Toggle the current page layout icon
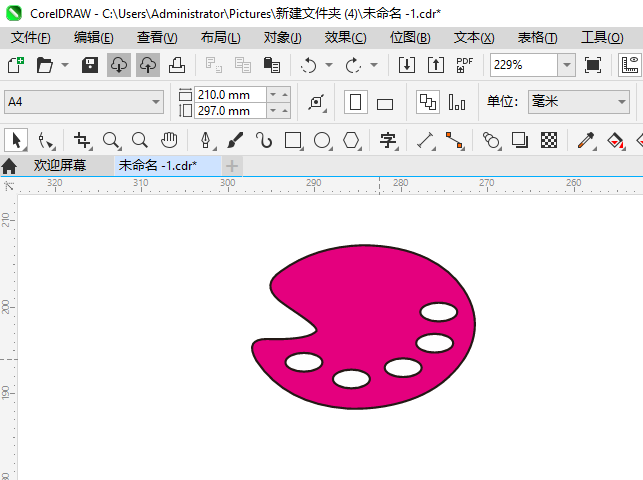This screenshot has width=643, height=480. tap(457, 102)
